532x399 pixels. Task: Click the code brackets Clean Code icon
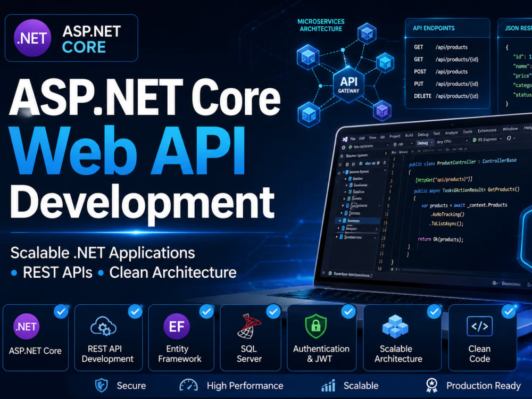(x=479, y=326)
